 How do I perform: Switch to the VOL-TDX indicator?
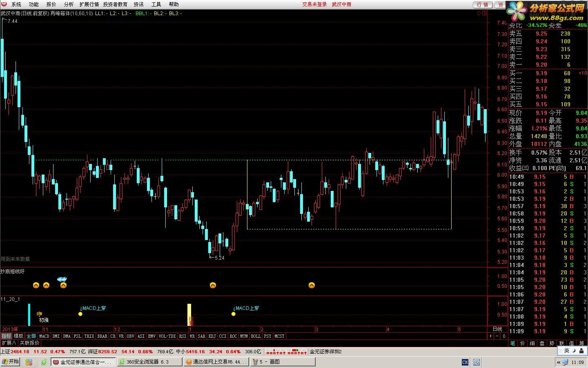pos(167,336)
